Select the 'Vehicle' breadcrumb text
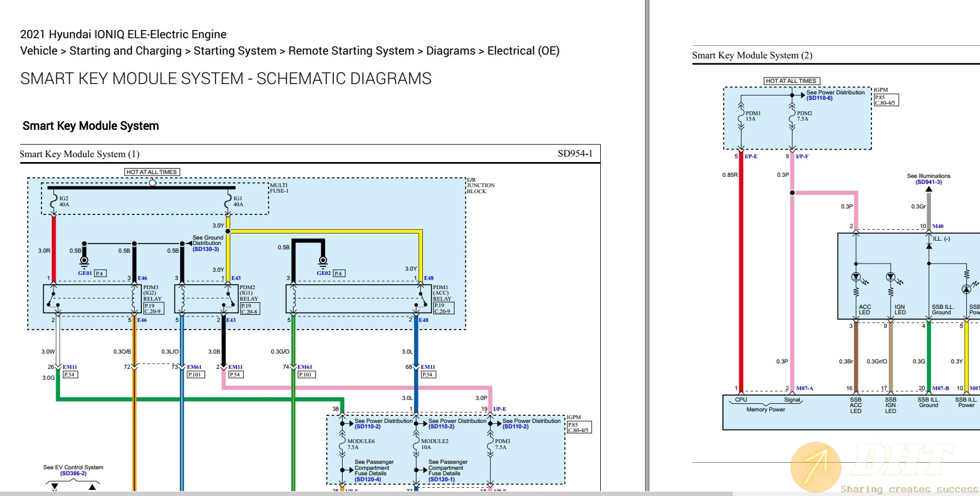 (x=39, y=51)
